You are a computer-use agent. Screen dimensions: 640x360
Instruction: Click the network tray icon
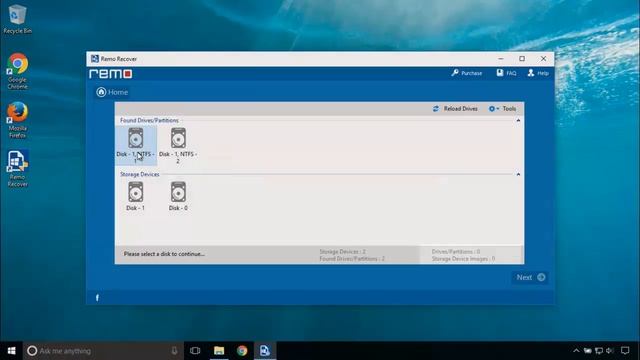(599, 351)
